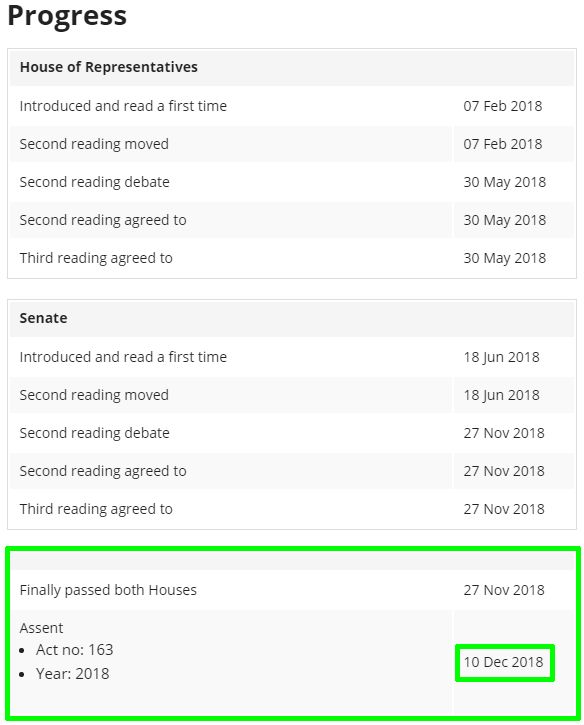
Task: Click Senate 'Second reading debate' text
Action: tap(94, 433)
